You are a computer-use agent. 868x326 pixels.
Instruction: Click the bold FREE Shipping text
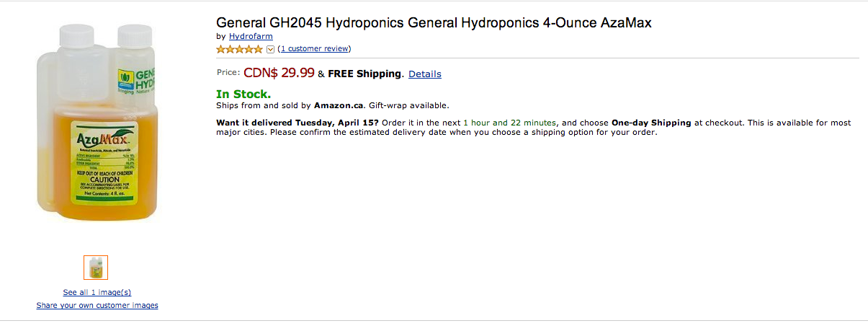[x=364, y=74]
